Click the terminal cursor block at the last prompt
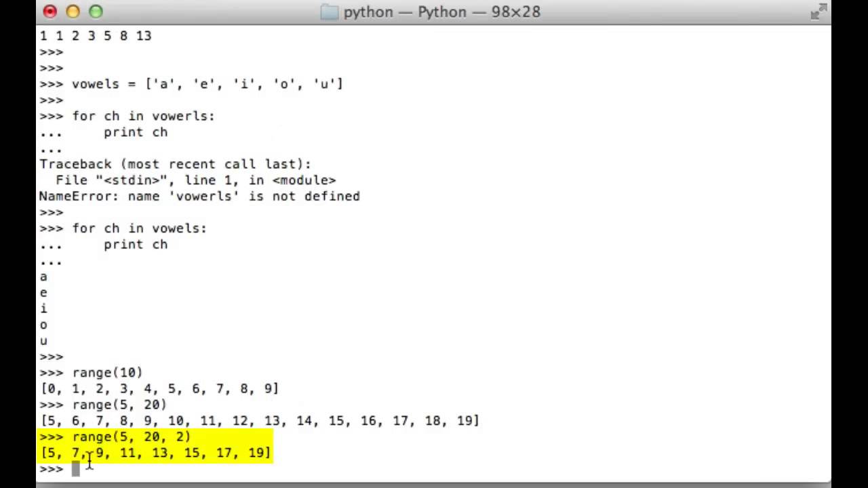The width and height of the screenshot is (868, 488). click(x=75, y=469)
